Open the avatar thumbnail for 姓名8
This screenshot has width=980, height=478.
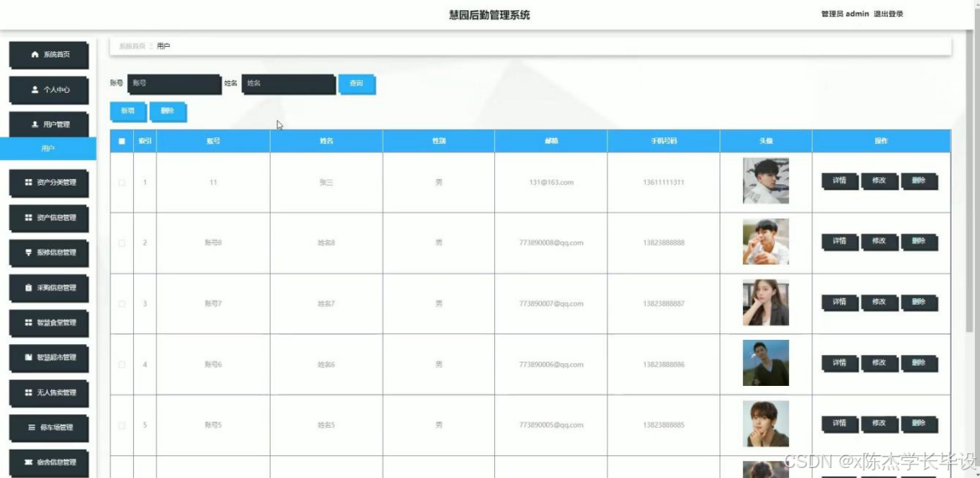[x=766, y=241]
